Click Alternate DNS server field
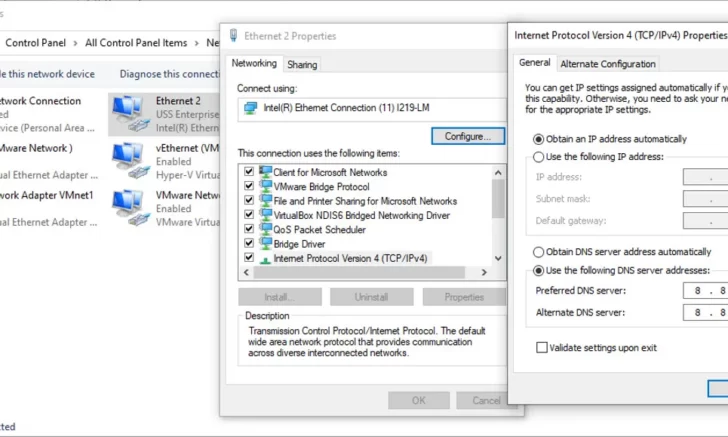The image size is (728, 437). [706, 313]
